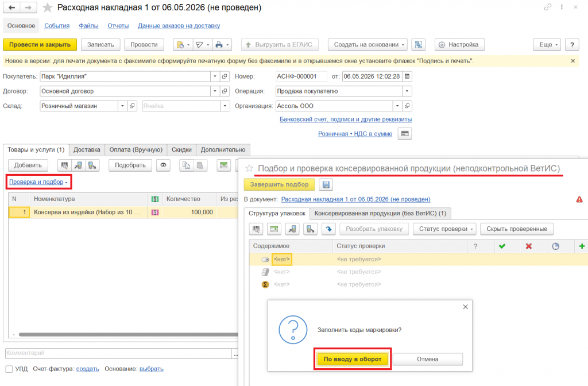The height and width of the screenshot is (386, 588).
Task: Enable the УПД checkbox
Action: 9,369
